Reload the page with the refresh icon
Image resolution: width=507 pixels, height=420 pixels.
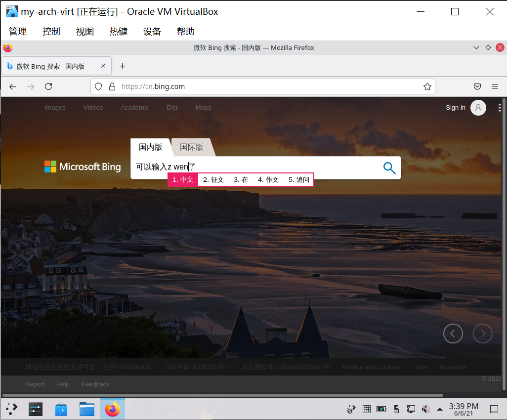click(x=48, y=86)
